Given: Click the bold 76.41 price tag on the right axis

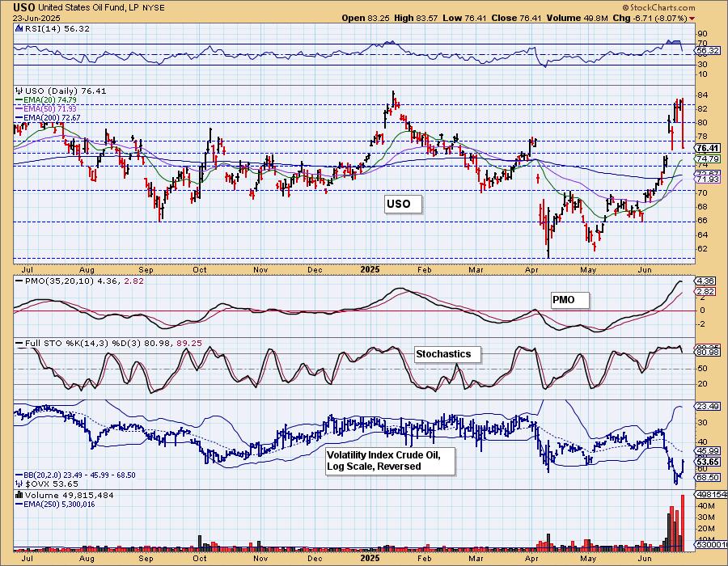Looking at the screenshot, I should coord(708,148).
